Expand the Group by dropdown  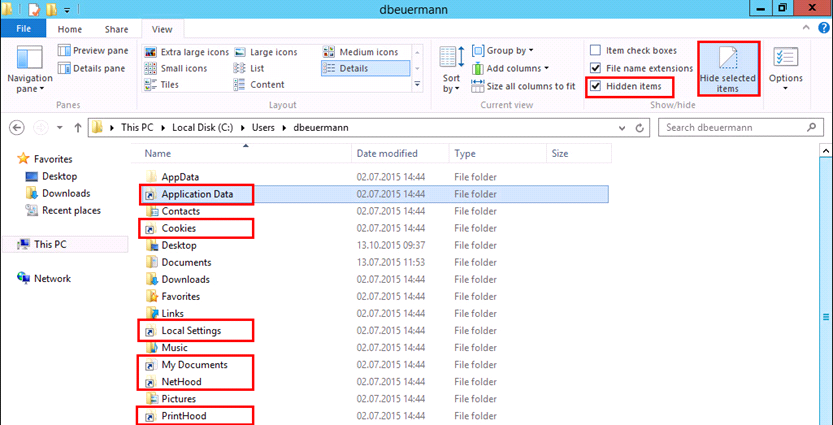pos(509,51)
